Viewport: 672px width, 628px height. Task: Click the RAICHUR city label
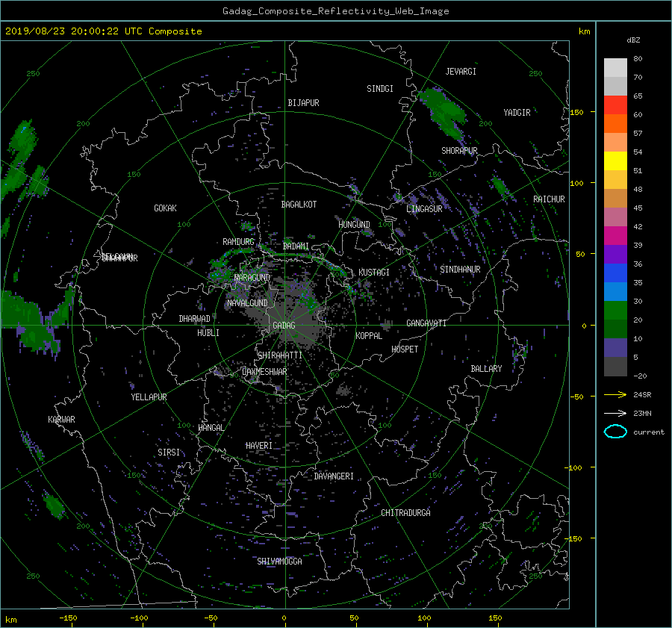click(549, 199)
